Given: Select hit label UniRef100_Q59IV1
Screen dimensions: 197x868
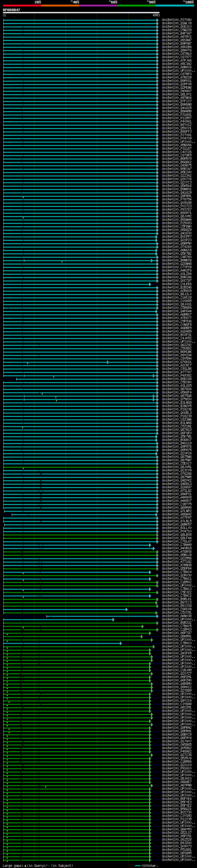Looking at the screenshot, I should 177,128.
